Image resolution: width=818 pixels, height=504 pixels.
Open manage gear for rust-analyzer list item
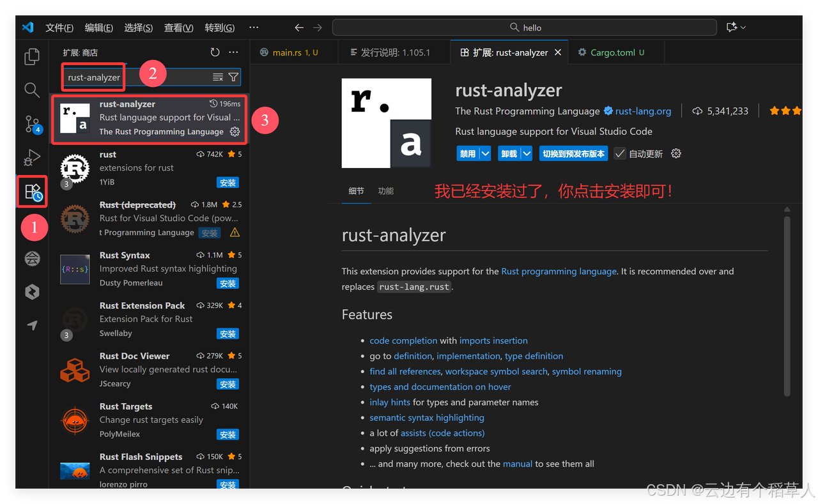[235, 132]
